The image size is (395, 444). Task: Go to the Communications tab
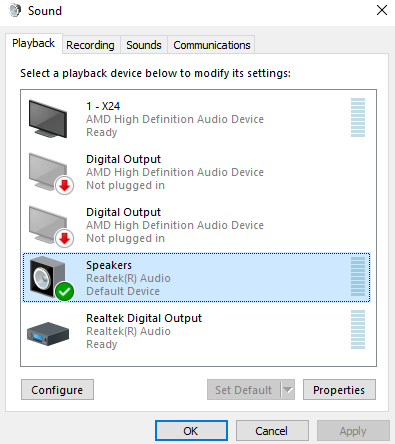[212, 45]
